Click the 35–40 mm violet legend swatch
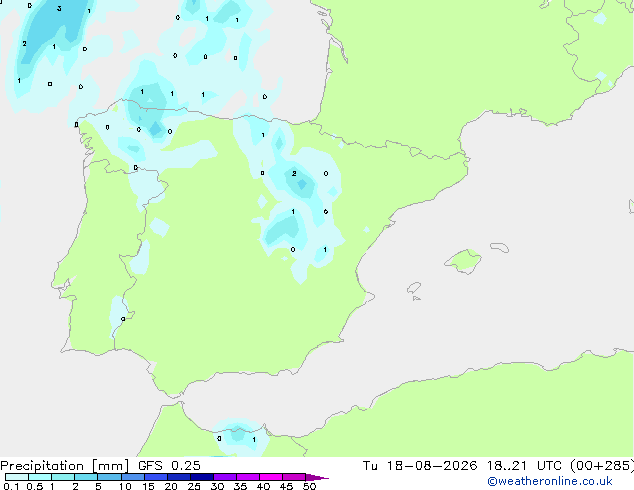This screenshot has width=634, height=490. (x=248, y=477)
